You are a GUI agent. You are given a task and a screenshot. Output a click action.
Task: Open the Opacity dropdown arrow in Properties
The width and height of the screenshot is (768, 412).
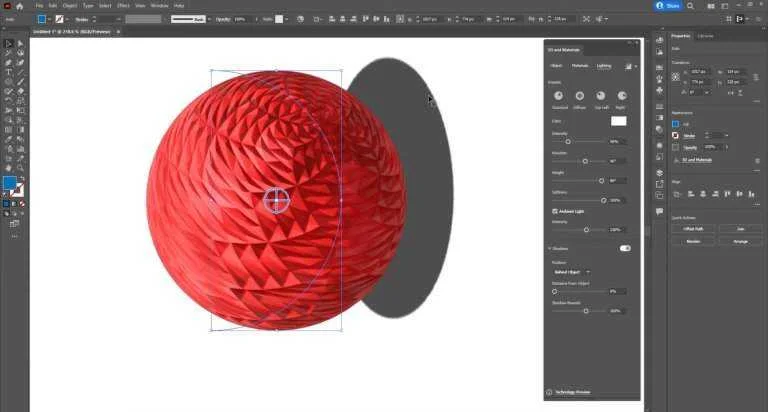[727, 147]
